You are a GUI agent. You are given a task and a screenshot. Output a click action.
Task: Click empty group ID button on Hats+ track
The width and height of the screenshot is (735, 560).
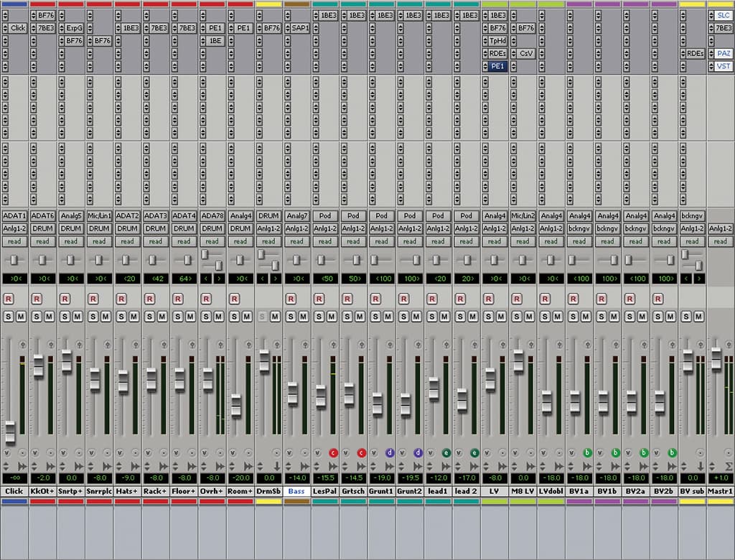tap(136, 453)
